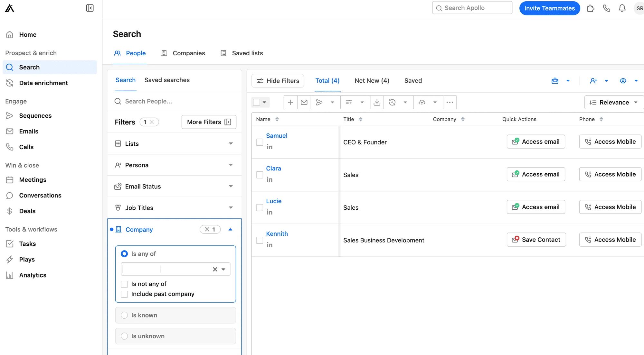The image size is (644, 355).
Task: Open the three-dots more actions menu
Action: pos(450,102)
